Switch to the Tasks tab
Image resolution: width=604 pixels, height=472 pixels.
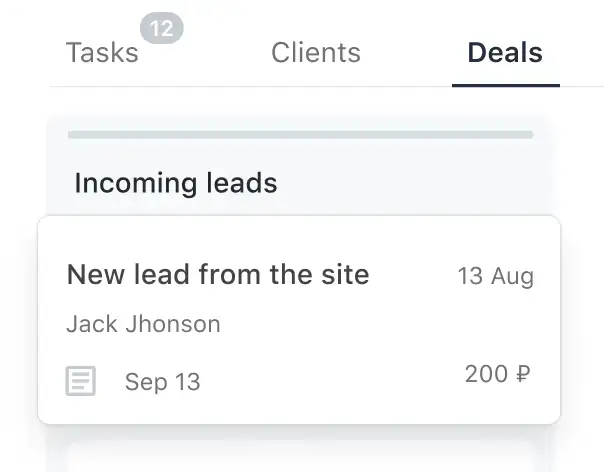[x=102, y=53]
